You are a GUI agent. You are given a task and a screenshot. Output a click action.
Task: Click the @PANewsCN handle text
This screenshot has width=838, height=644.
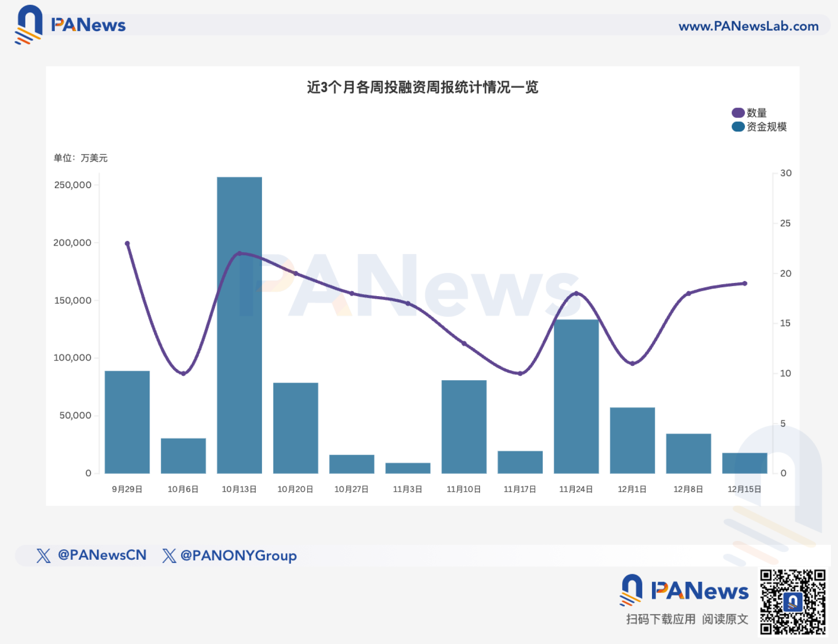click(x=102, y=556)
